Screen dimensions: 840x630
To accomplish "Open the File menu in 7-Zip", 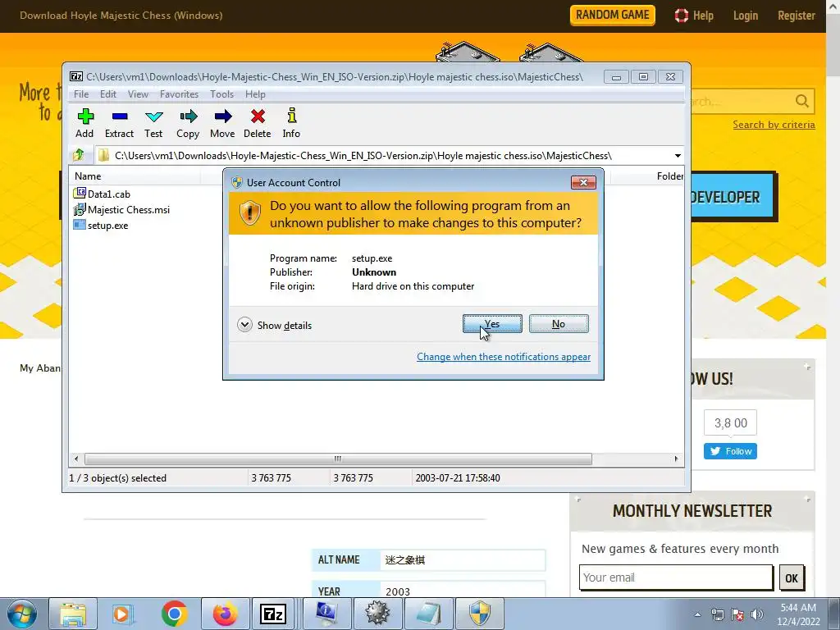I will coord(81,94).
